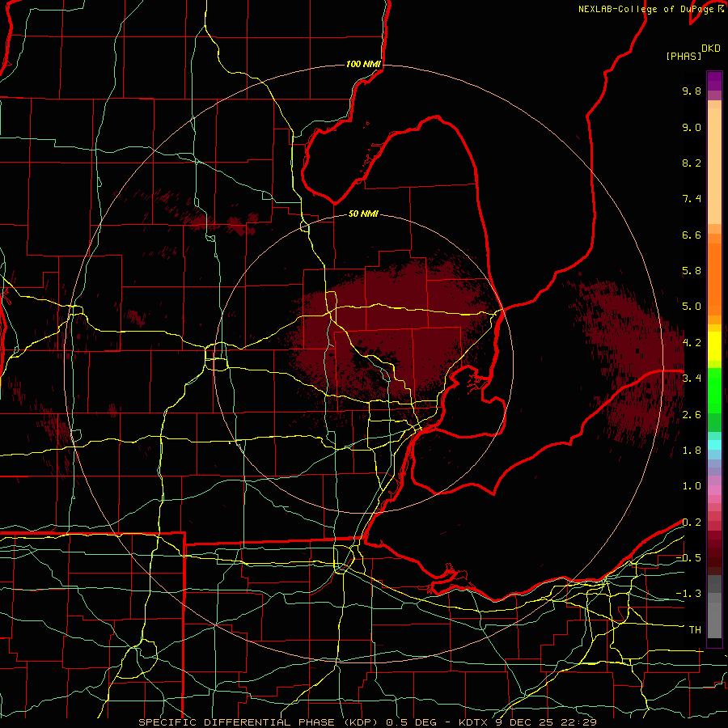Select the 4.2 scale value
Image resolution: width=728 pixels, height=728 pixels.
point(692,343)
